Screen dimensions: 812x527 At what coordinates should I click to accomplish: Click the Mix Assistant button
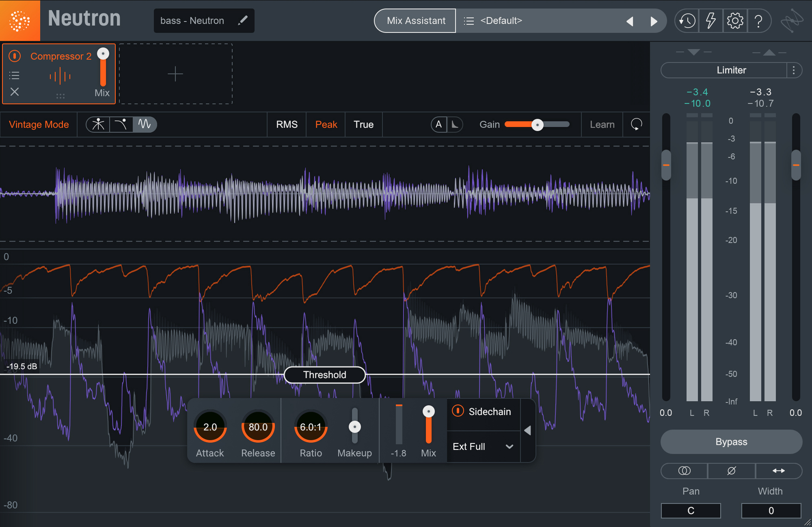coord(415,21)
